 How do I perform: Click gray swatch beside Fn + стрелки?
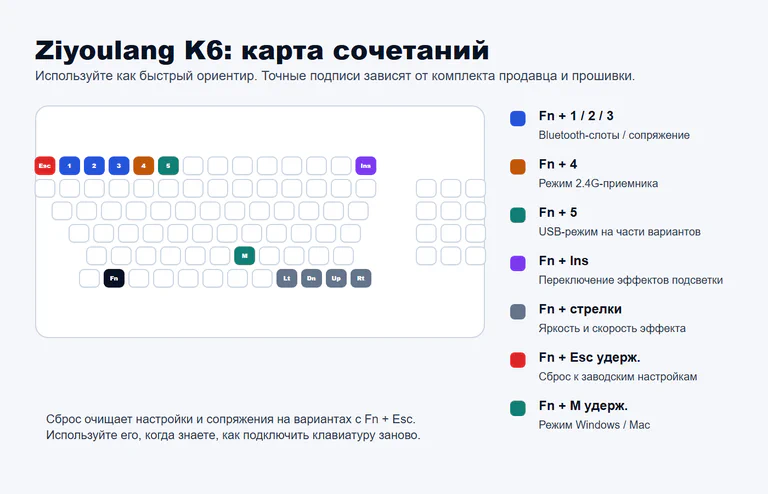pyautogui.click(x=518, y=311)
